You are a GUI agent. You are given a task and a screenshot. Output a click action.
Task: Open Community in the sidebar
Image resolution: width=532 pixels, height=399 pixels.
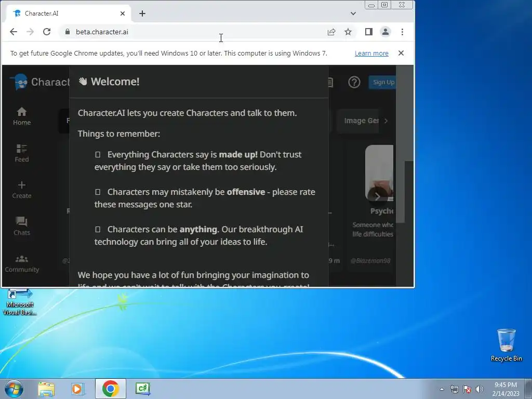[22, 264]
